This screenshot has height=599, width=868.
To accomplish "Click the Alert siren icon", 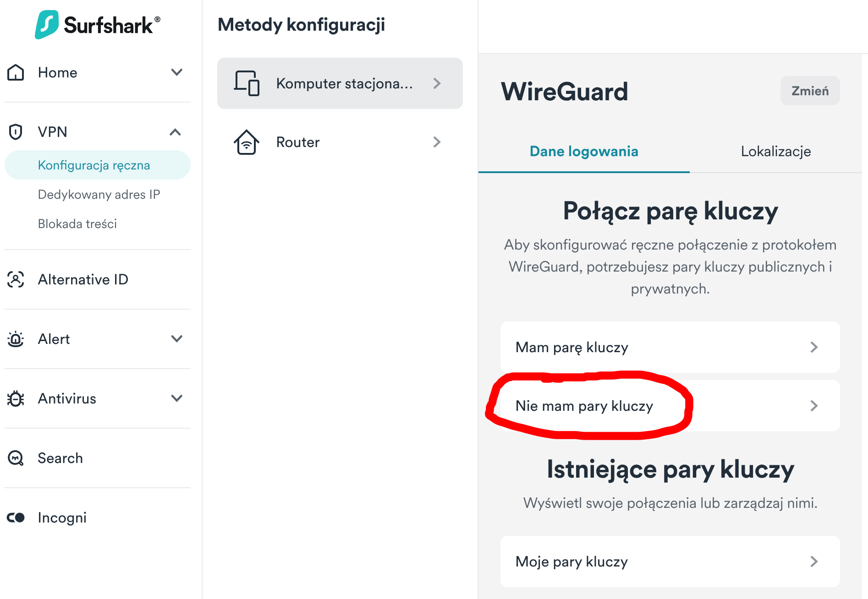I will (16, 339).
